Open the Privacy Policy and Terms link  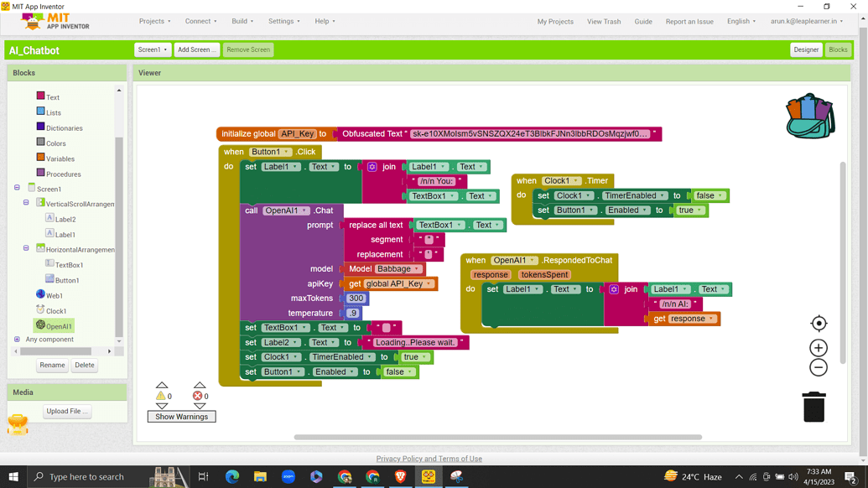click(x=429, y=459)
